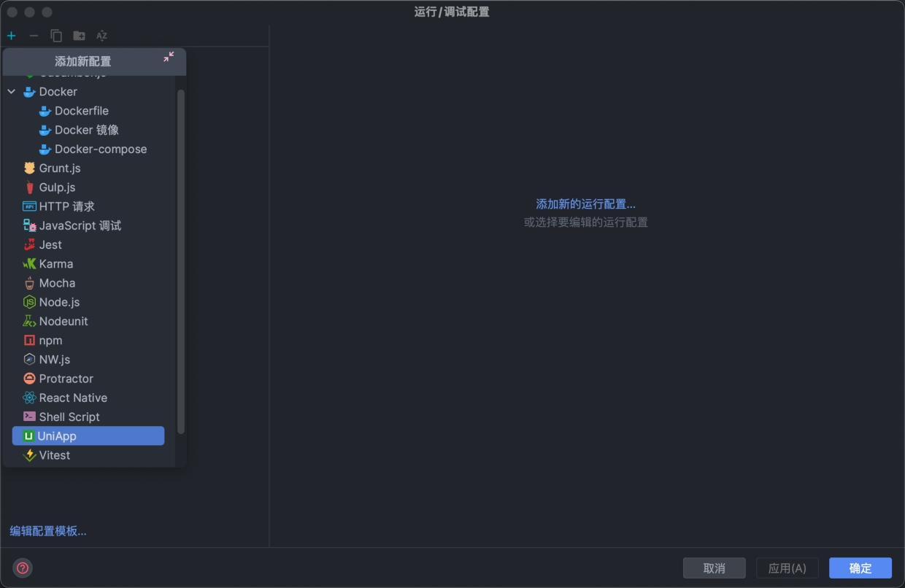Click the npm red square icon
Viewport: 905px width, 588px height.
29,341
